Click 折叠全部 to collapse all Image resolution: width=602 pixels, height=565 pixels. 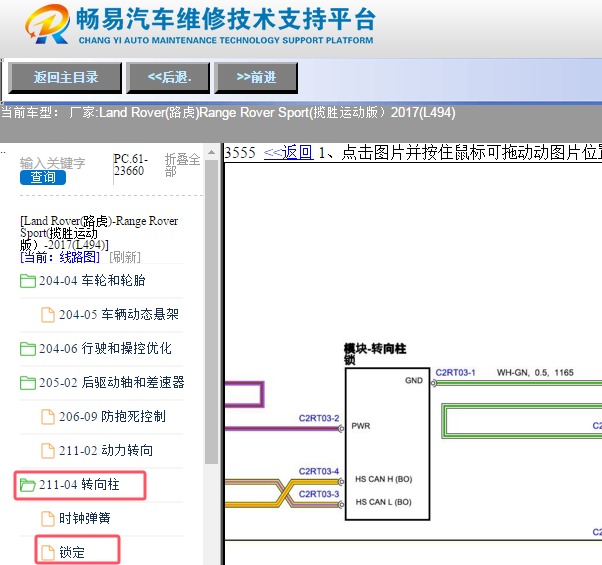point(182,165)
